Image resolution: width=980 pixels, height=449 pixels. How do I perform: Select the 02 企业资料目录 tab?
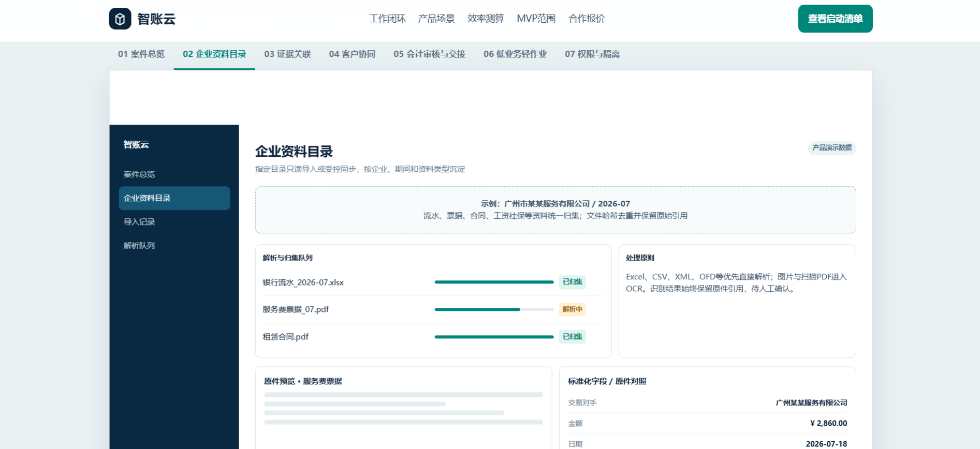click(x=214, y=54)
